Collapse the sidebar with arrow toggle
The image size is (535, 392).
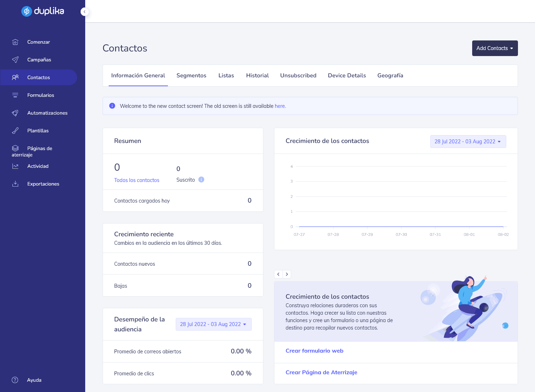[x=84, y=12]
